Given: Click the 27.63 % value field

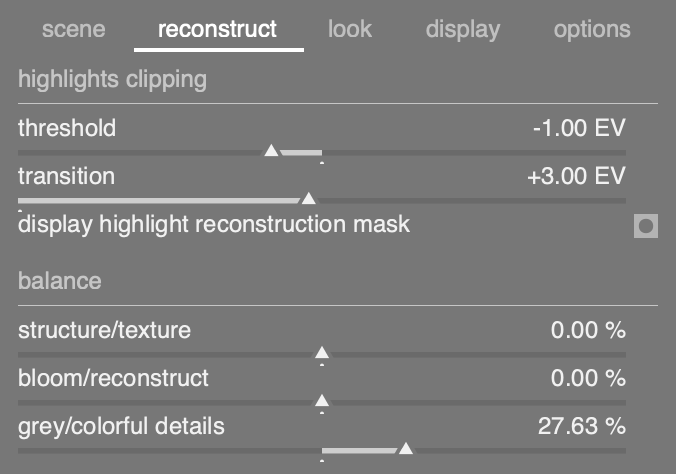Looking at the screenshot, I should (582, 426).
